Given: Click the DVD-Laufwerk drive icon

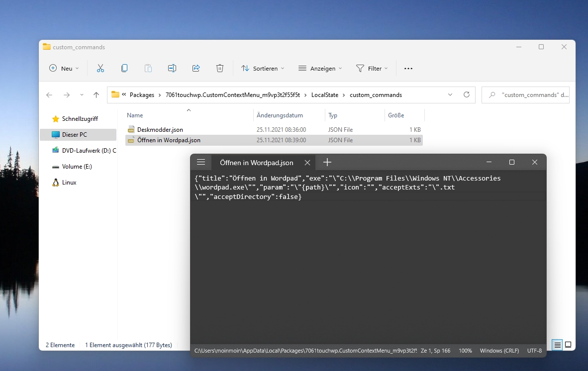Looking at the screenshot, I should [x=56, y=150].
